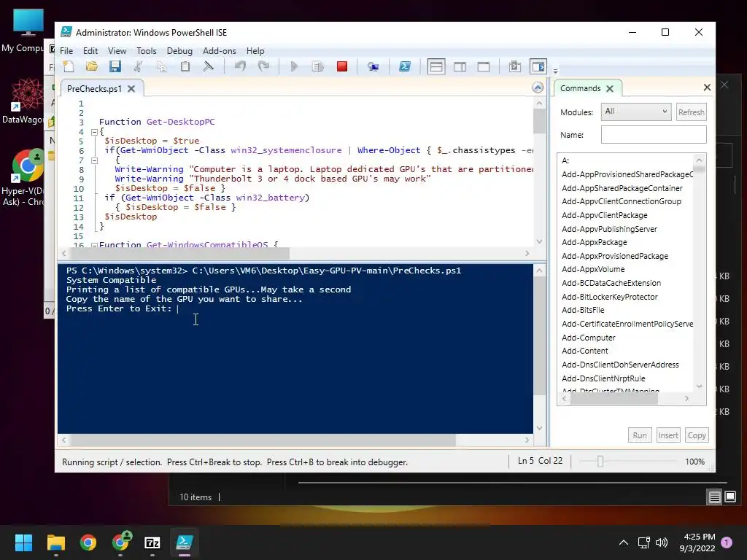Open File Explorer from taskbar
The width and height of the screenshot is (747, 560).
[55, 542]
